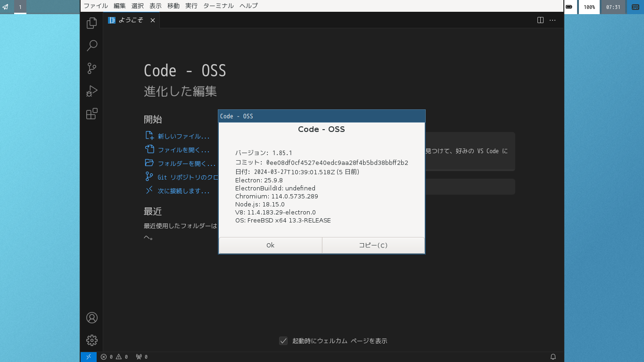Image resolution: width=644 pixels, height=362 pixels.
Task: Click the Chromium: 114.0.5735.289 line
Action: (x=277, y=196)
